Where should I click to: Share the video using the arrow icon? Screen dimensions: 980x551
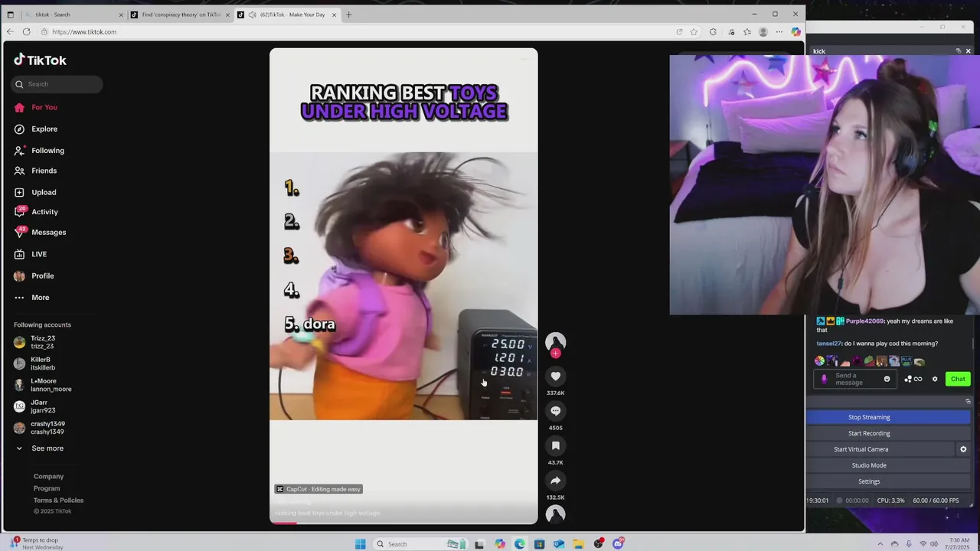[556, 481]
